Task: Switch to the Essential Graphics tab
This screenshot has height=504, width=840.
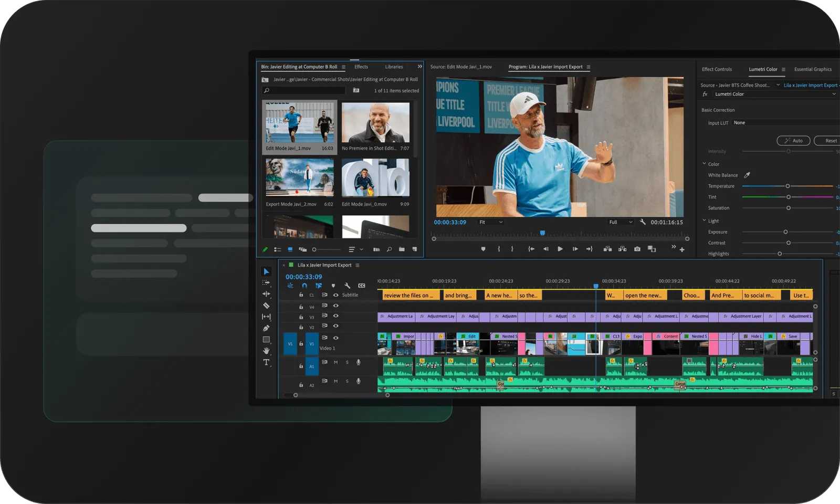Action: [x=813, y=69]
